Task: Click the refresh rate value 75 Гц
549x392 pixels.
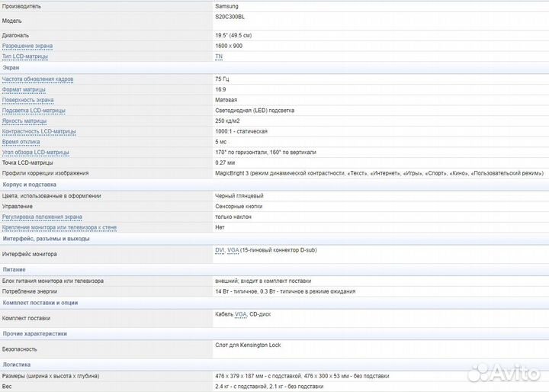Action: click(x=223, y=79)
